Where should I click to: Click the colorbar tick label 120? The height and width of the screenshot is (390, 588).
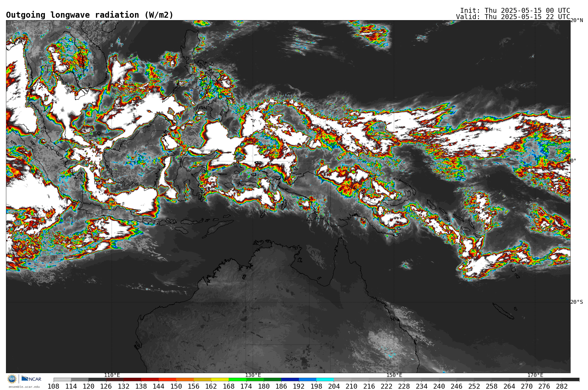(88, 386)
